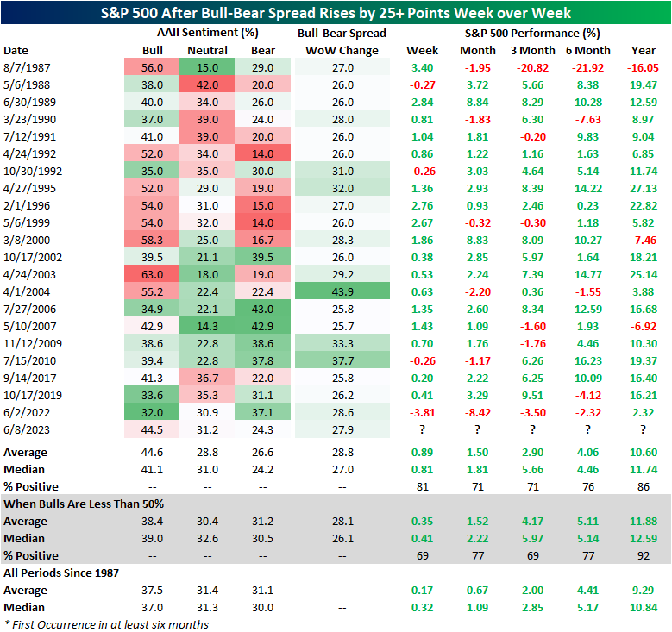Select the date 7/27/2006
This screenshot has width=672, height=632.
click(x=29, y=309)
